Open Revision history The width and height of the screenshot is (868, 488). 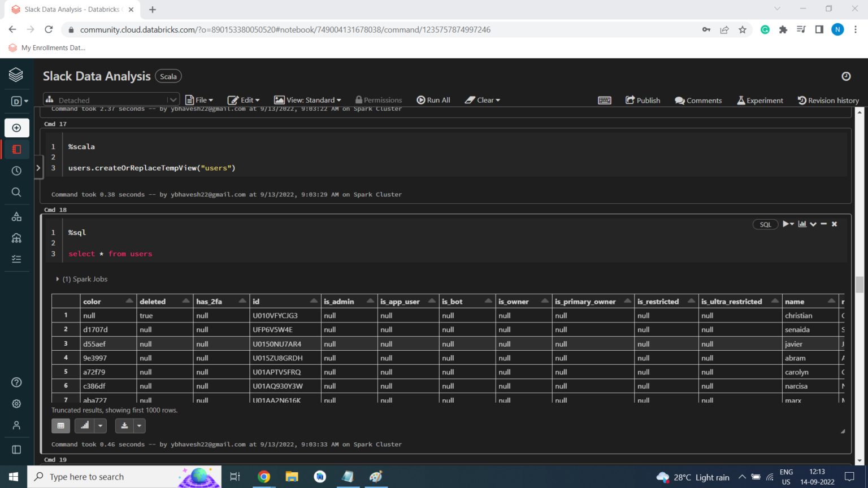coord(828,101)
